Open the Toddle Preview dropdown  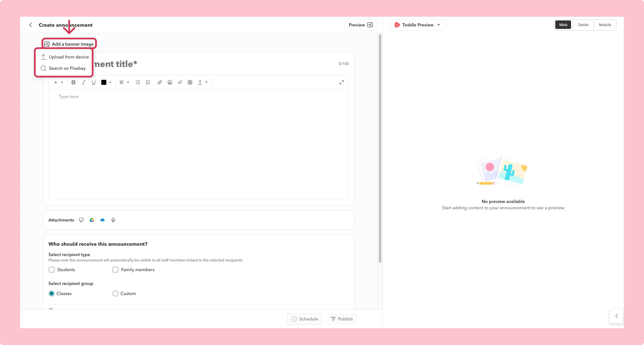point(418,25)
